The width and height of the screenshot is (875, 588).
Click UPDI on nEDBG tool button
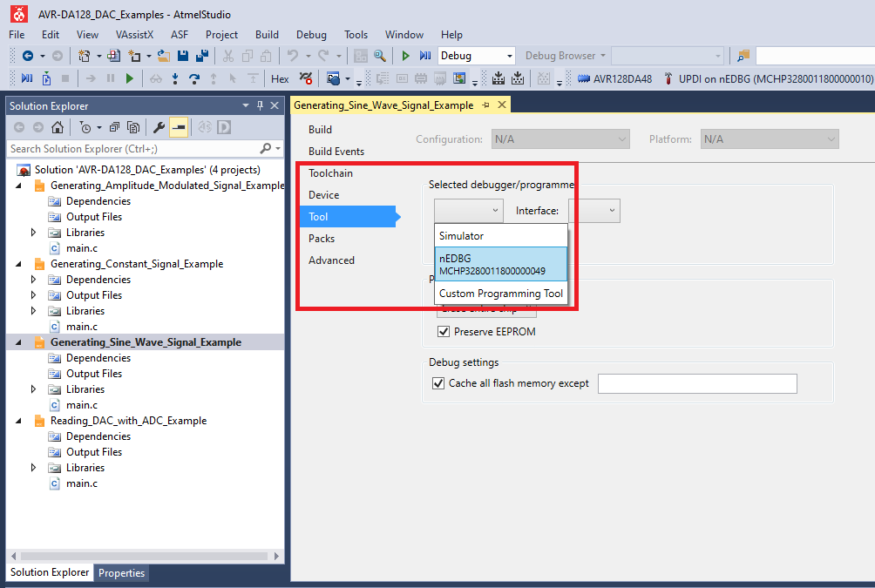coord(768,78)
